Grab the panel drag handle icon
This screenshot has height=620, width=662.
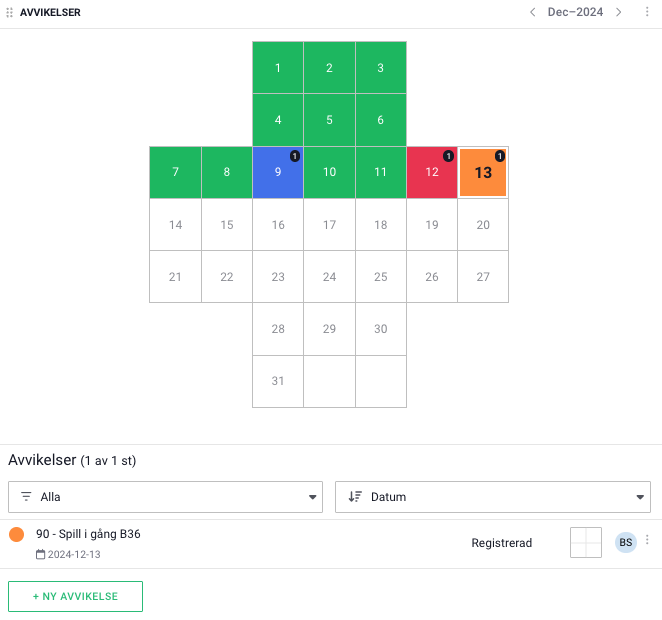pyautogui.click(x=10, y=13)
